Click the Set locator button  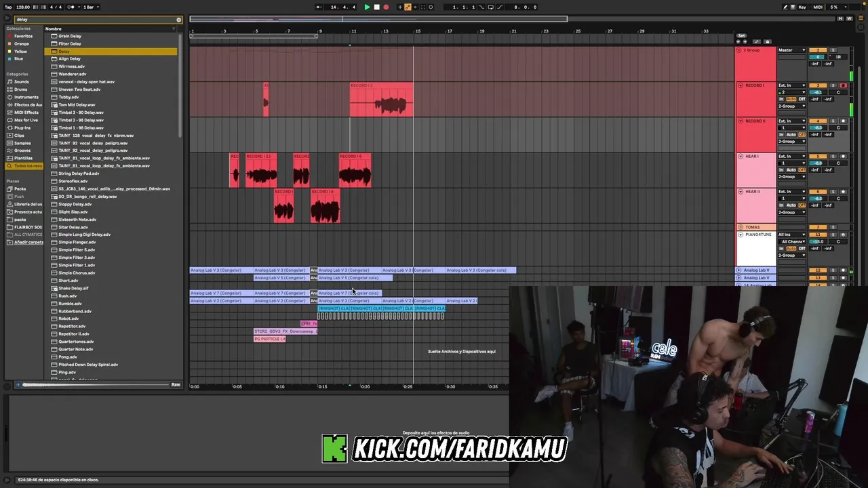point(741,35)
